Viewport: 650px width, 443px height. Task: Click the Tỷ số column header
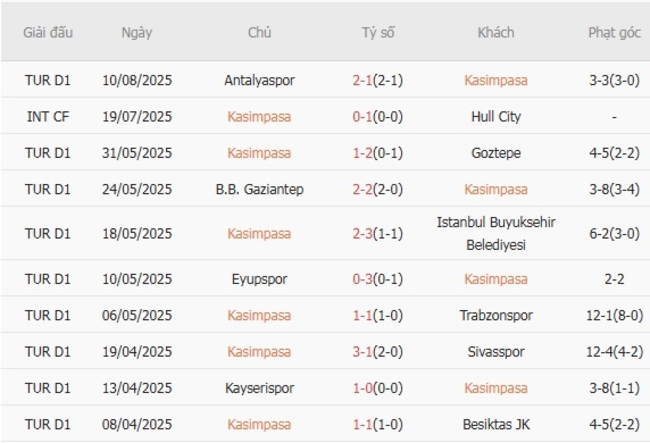(377, 32)
